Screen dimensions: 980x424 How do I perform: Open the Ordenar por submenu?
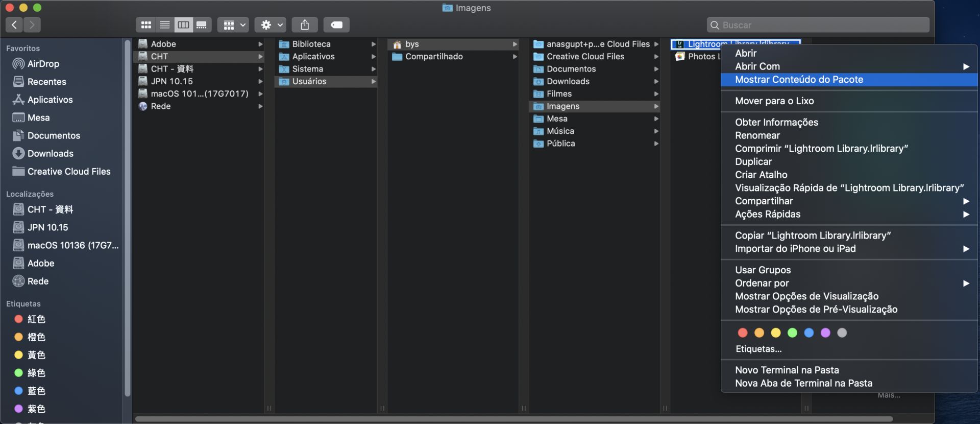849,284
